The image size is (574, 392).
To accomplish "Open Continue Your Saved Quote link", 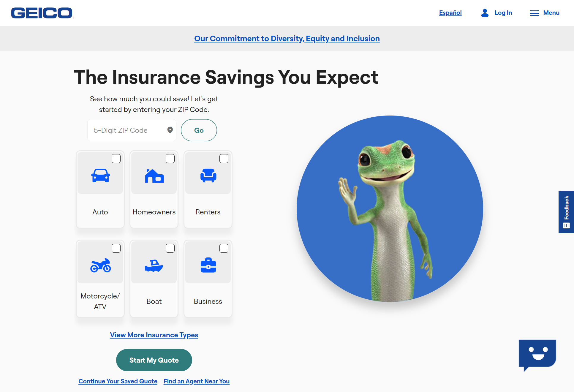I will click(x=118, y=381).
